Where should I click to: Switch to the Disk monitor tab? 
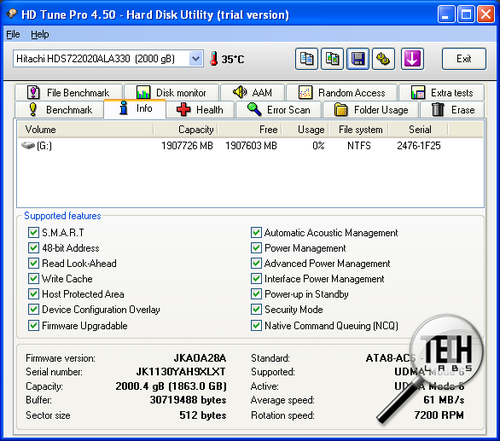pos(171,92)
